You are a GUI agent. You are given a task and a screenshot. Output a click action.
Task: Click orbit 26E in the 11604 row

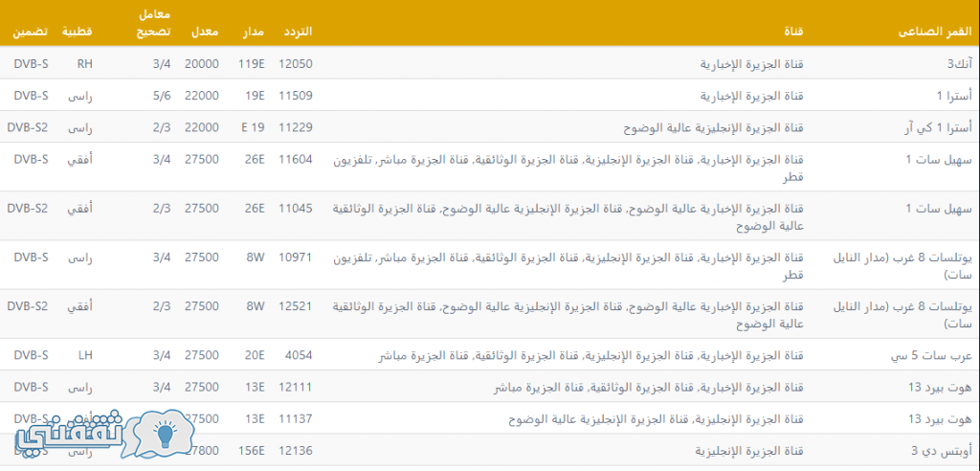point(256,159)
